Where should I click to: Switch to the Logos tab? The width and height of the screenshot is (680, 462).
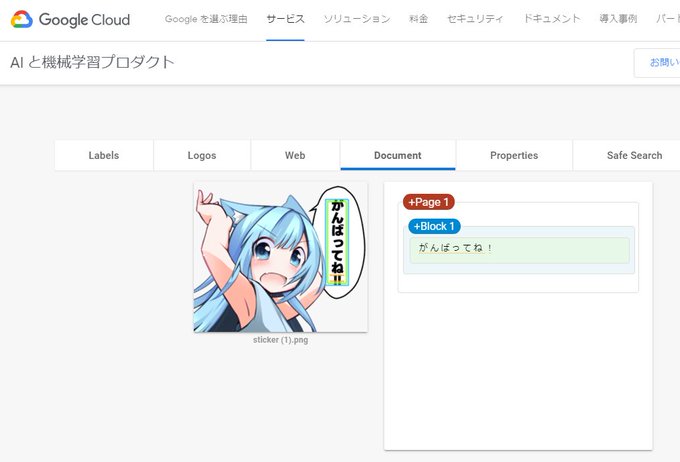[202, 155]
